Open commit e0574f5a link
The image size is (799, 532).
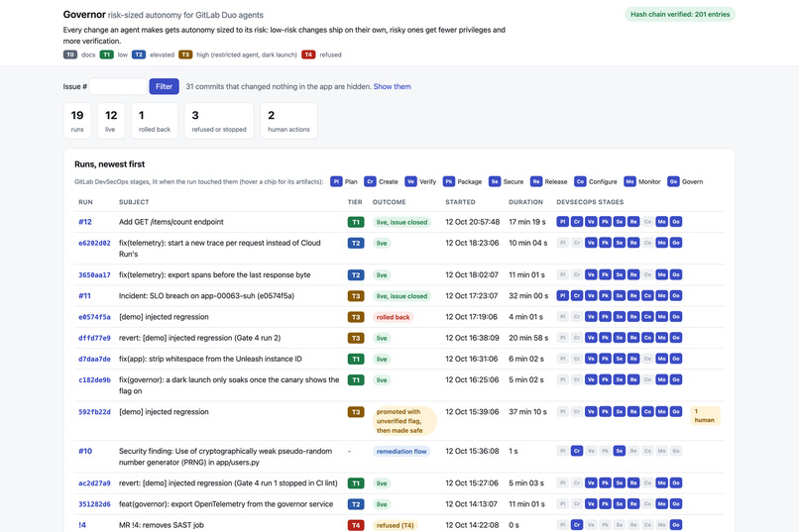pos(94,317)
